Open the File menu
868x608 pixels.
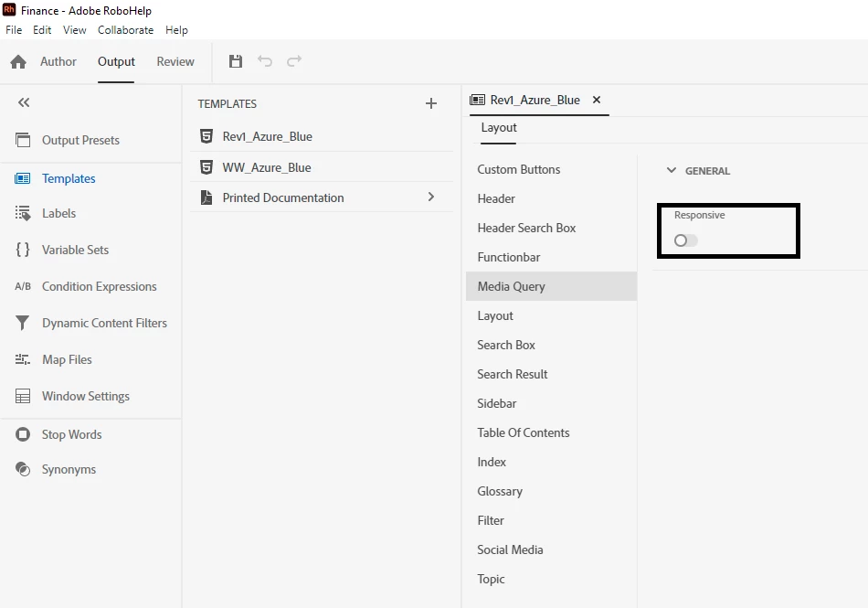pos(14,30)
